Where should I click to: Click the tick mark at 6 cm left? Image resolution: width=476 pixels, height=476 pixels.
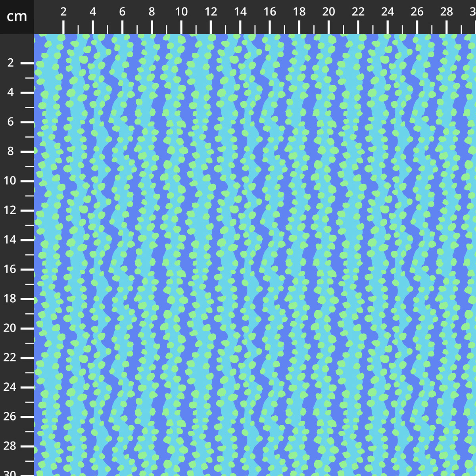point(27,122)
